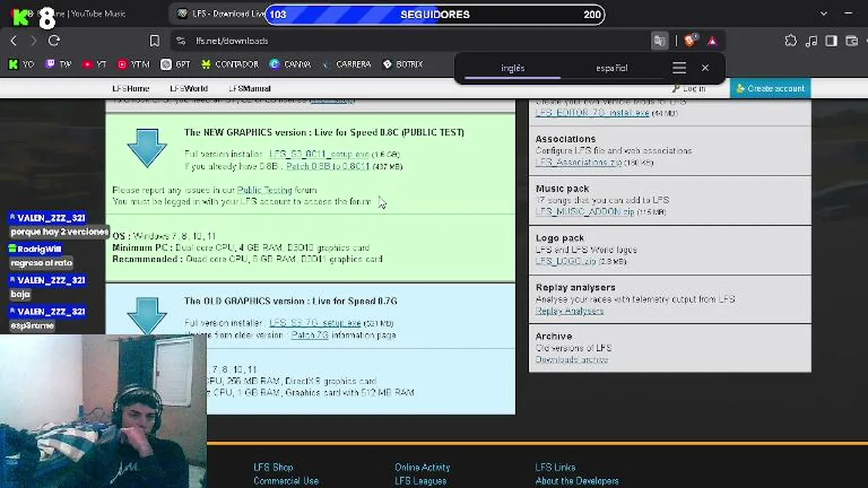Open LFS World in site navigation

pos(189,88)
